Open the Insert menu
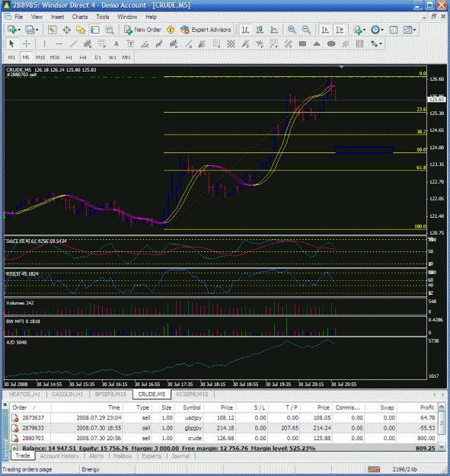 [x=57, y=17]
